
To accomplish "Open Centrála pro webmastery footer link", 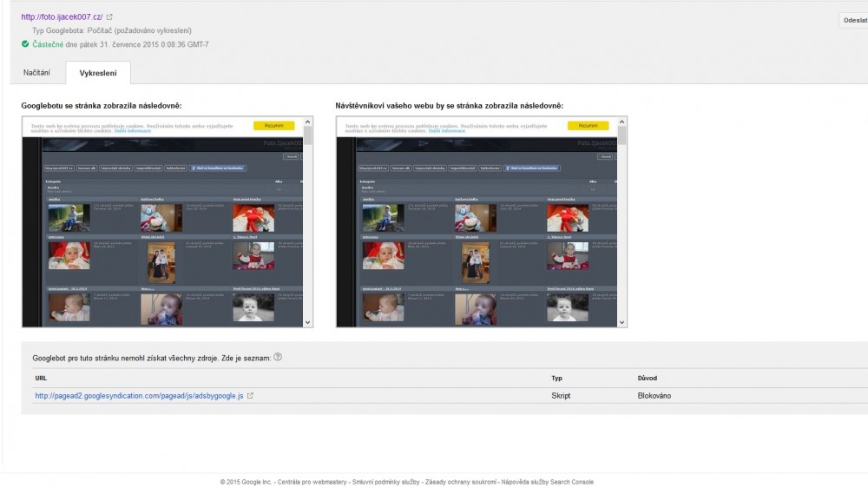I will [x=312, y=482].
